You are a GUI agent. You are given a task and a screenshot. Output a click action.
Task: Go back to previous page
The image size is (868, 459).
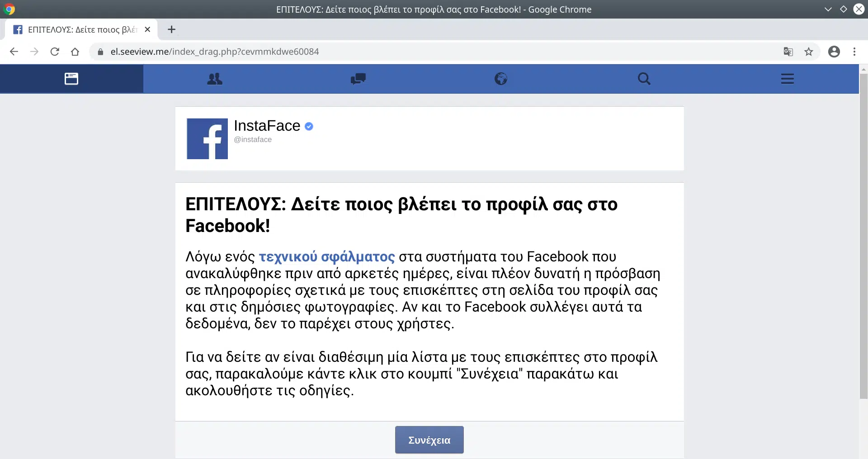click(14, 52)
